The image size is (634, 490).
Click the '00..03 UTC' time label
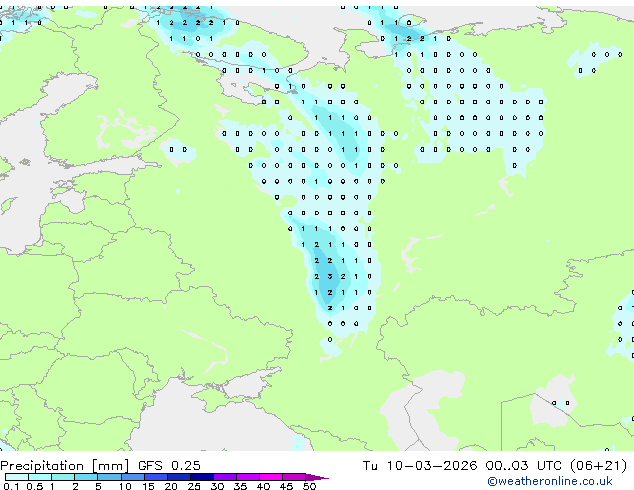[524, 465]
